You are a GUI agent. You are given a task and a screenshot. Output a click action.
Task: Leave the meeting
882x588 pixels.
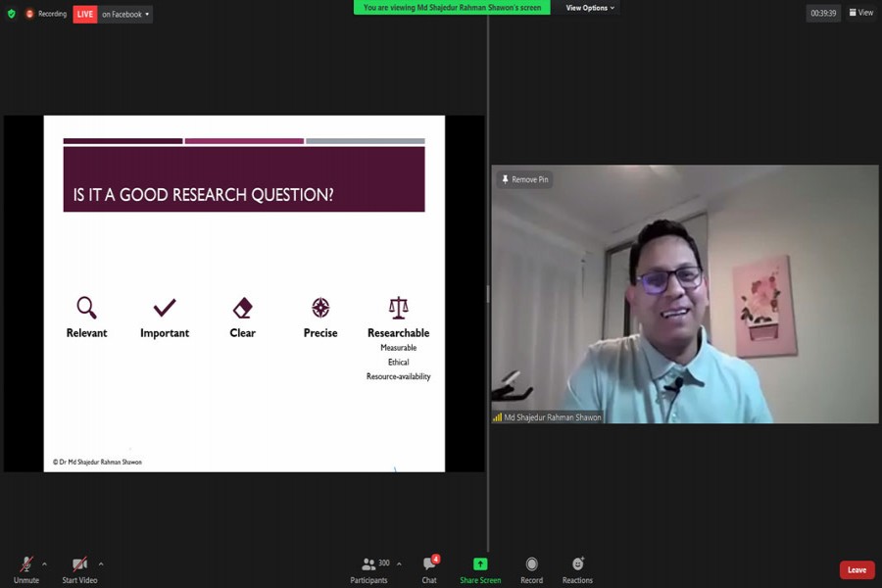point(857,568)
